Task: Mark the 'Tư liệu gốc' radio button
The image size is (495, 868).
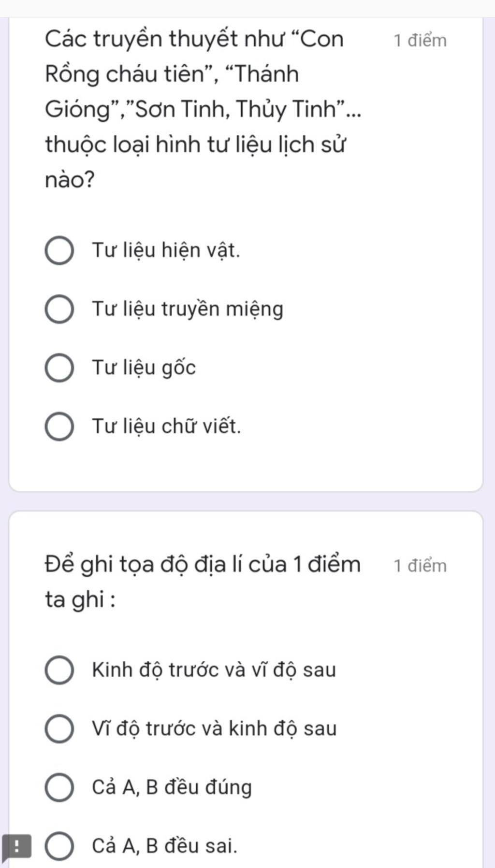Action: [x=59, y=368]
